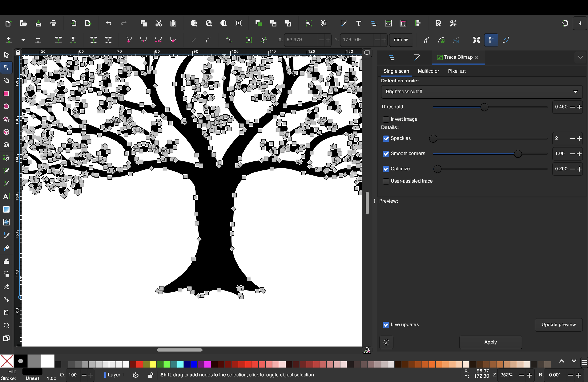This screenshot has width=588, height=382.
Task: Toggle the Live updates checkbox
Action: [x=386, y=325]
